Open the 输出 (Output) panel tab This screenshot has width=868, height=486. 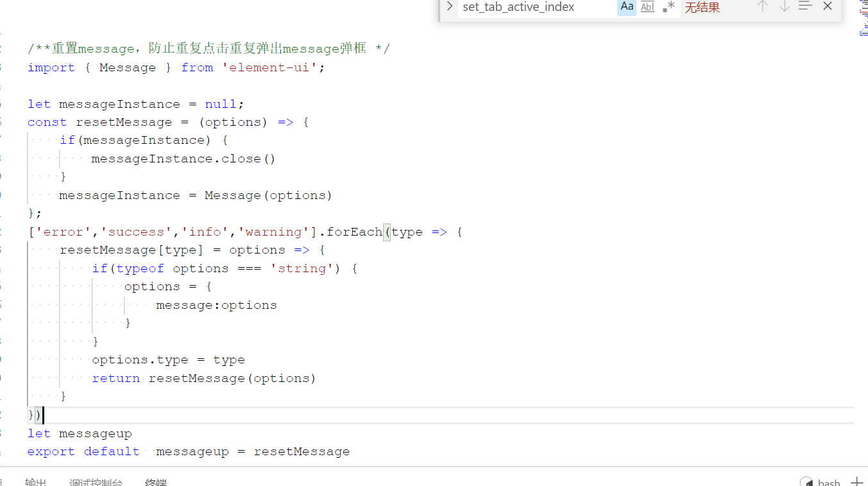(x=35, y=482)
